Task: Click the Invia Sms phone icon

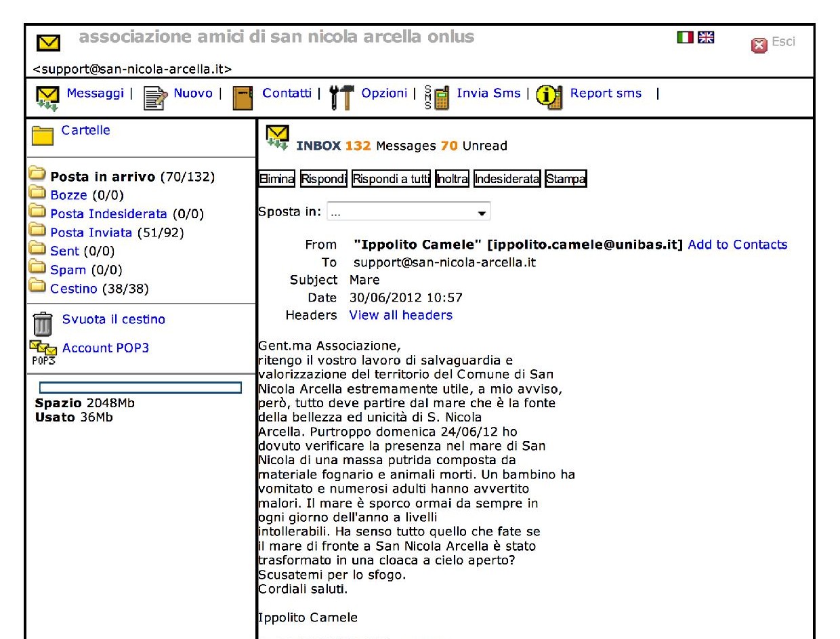Action: tap(438, 98)
